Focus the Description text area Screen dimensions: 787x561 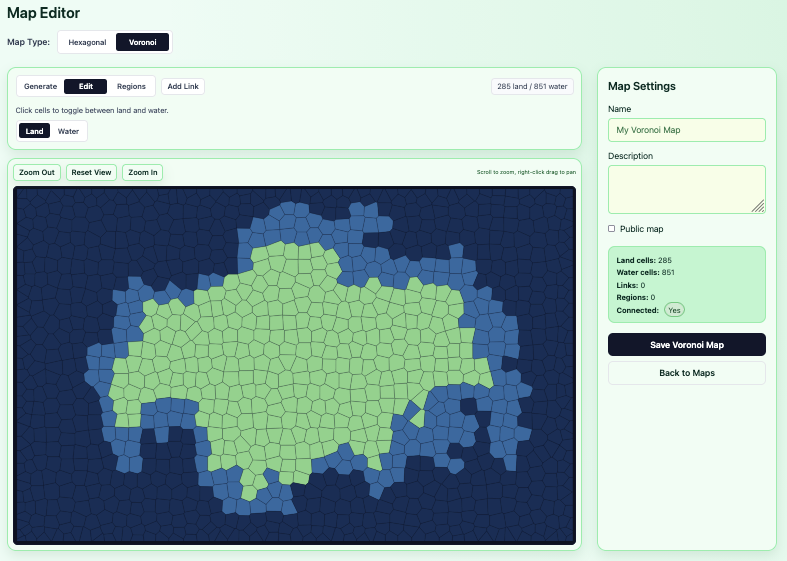tap(687, 189)
